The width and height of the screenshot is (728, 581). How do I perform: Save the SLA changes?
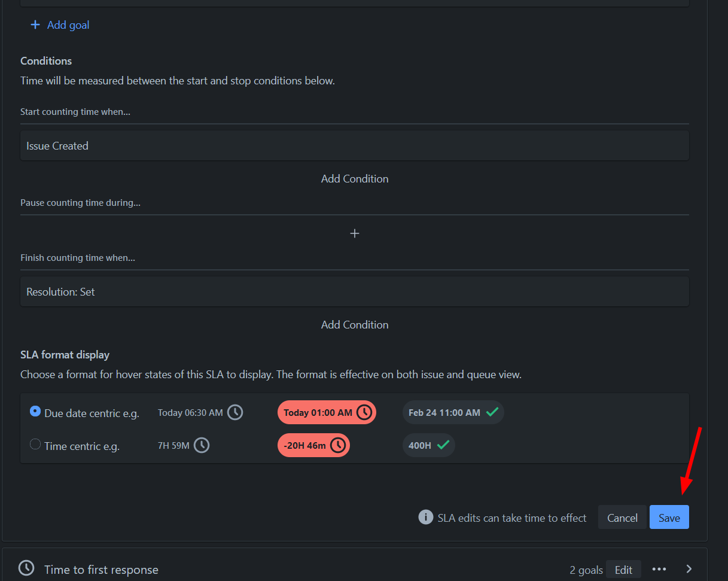coord(669,518)
